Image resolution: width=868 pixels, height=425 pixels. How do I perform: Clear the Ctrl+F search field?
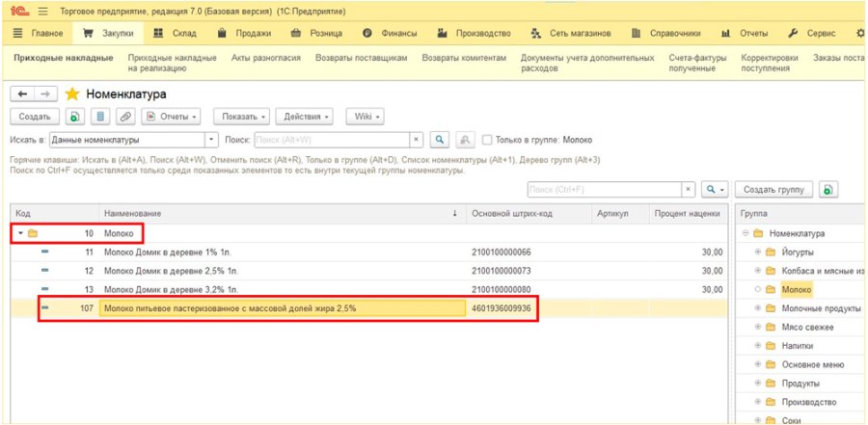[688, 189]
